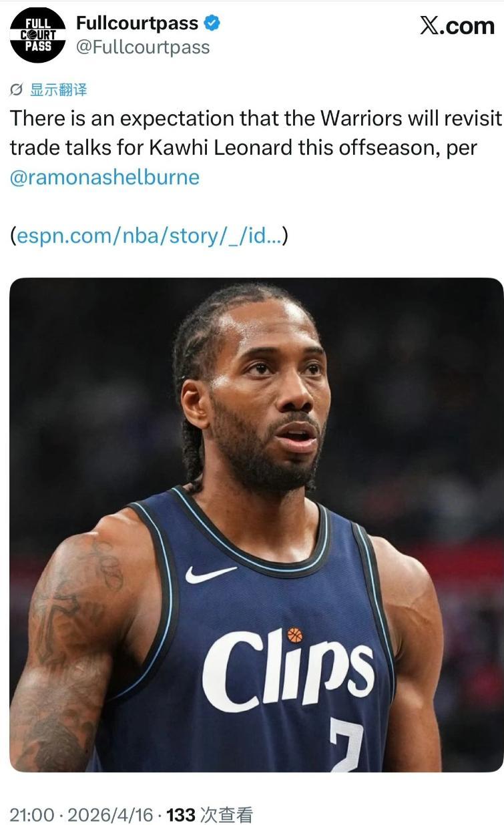Click the 2026/4/16 post date
The width and height of the screenshot is (504, 825).
(x=110, y=814)
